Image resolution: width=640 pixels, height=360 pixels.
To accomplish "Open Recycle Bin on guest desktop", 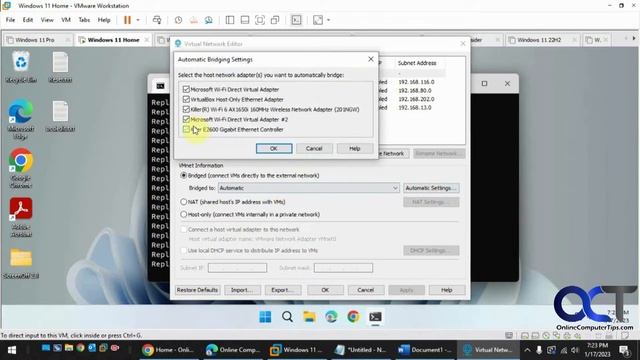I will (21, 67).
